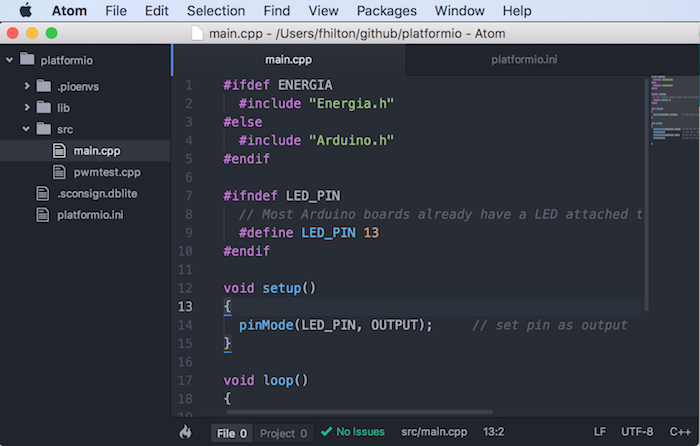Screen dimensions: 700x446
Task: Click line number 9 in the gutter
Action: 189,233
